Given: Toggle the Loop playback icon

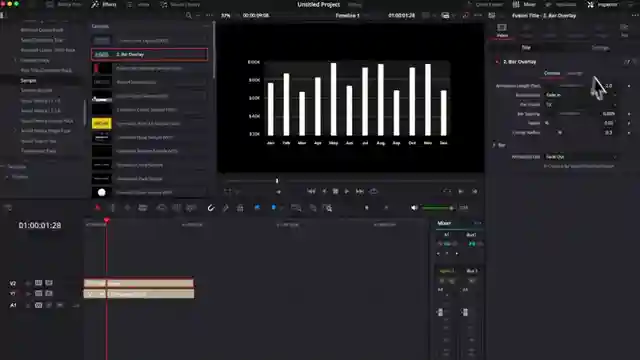Looking at the screenshot, I should point(373,191).
